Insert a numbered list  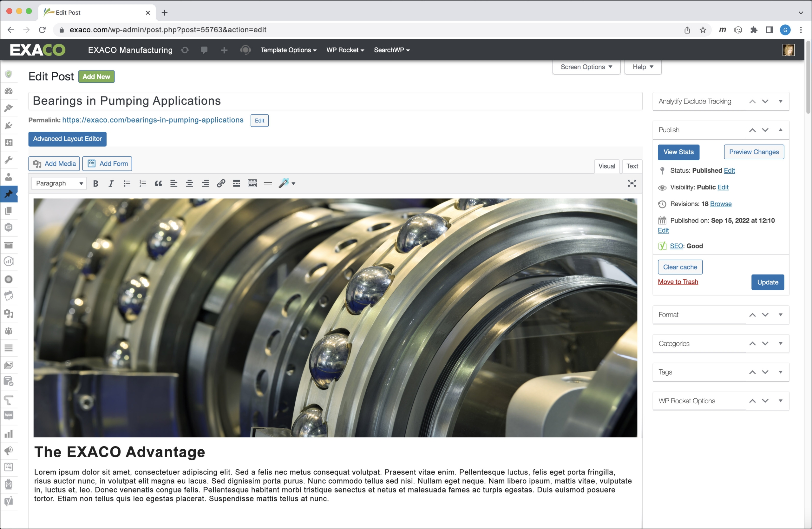pyautogui.click(x=143, y=184)
